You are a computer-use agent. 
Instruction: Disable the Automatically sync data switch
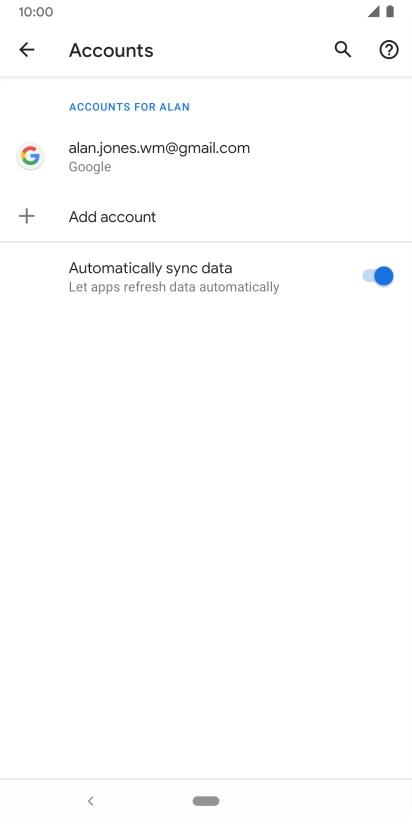click(378, 276)
